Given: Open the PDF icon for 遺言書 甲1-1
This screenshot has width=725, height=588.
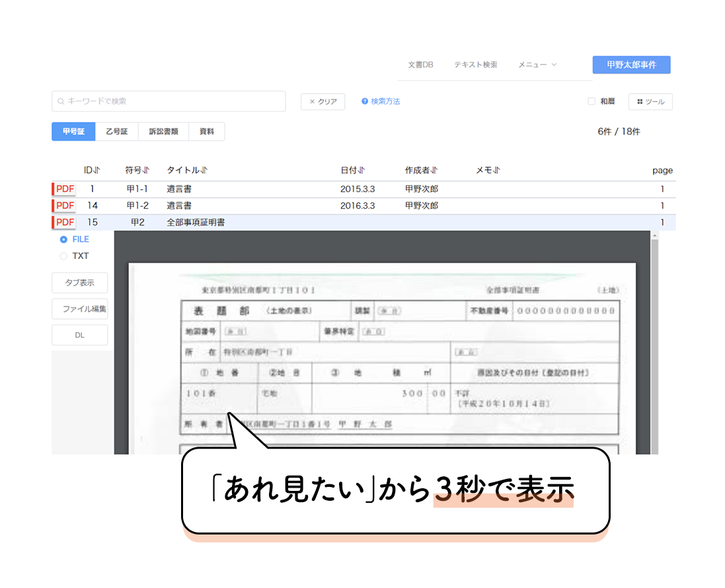Looking at the screenshot, I should click(64, 188).
